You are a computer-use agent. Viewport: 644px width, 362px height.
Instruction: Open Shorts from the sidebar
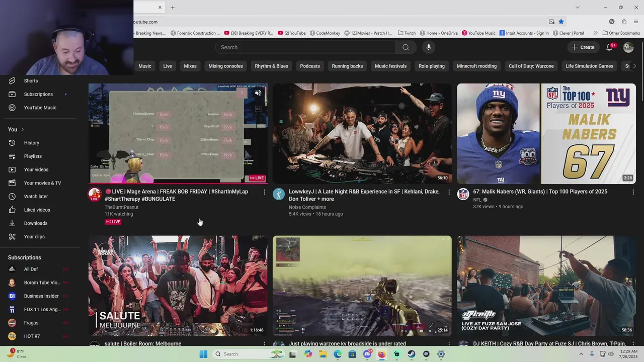31,80
